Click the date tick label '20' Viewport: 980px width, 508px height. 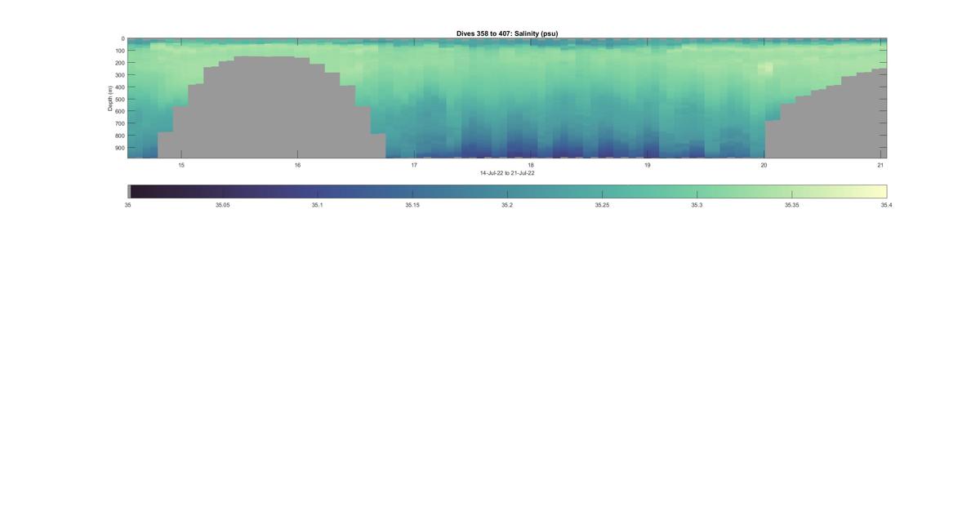click(x=764, y=165)
